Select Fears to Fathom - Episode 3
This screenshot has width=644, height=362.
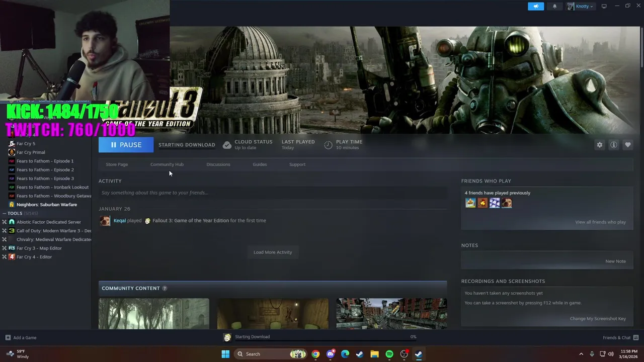point(46,178)
